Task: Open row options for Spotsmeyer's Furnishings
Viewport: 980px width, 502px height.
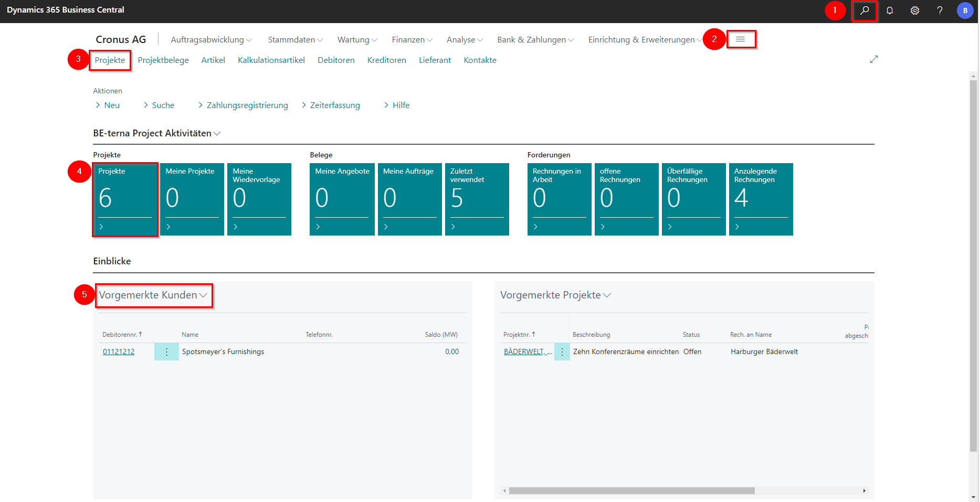Action: [x=166, y=352]
